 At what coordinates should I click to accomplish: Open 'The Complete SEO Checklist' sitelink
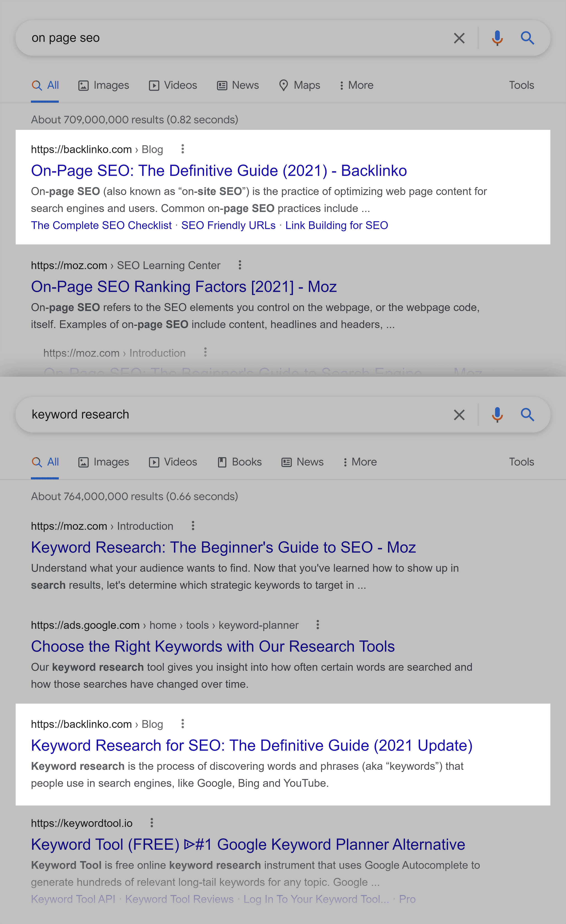(x=101, y=225)
